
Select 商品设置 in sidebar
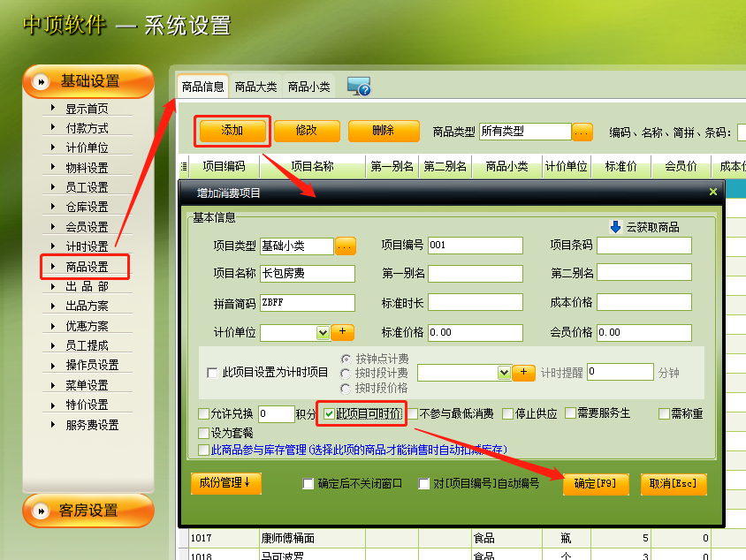click(x=87, y=266)
